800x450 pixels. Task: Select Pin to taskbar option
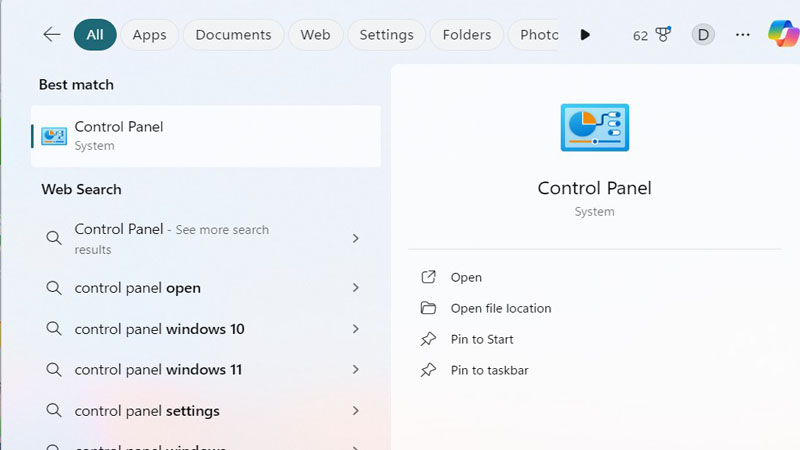point(488,370)
